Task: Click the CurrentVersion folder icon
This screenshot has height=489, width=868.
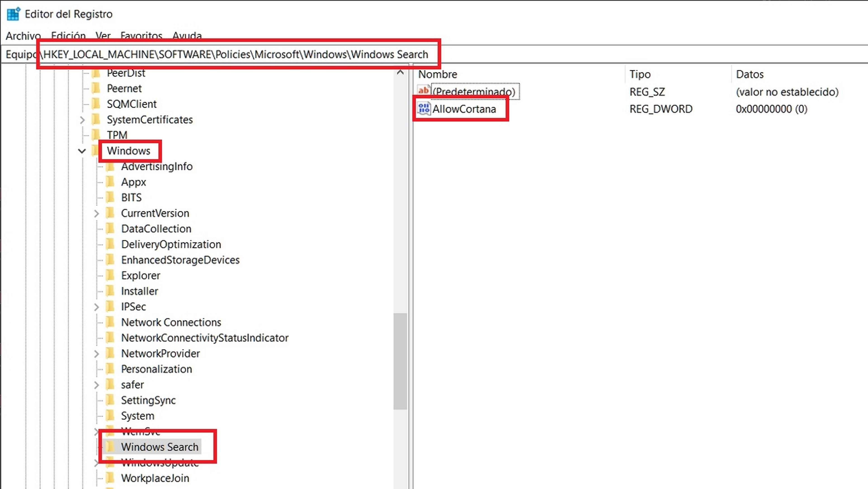Action: 110,213
